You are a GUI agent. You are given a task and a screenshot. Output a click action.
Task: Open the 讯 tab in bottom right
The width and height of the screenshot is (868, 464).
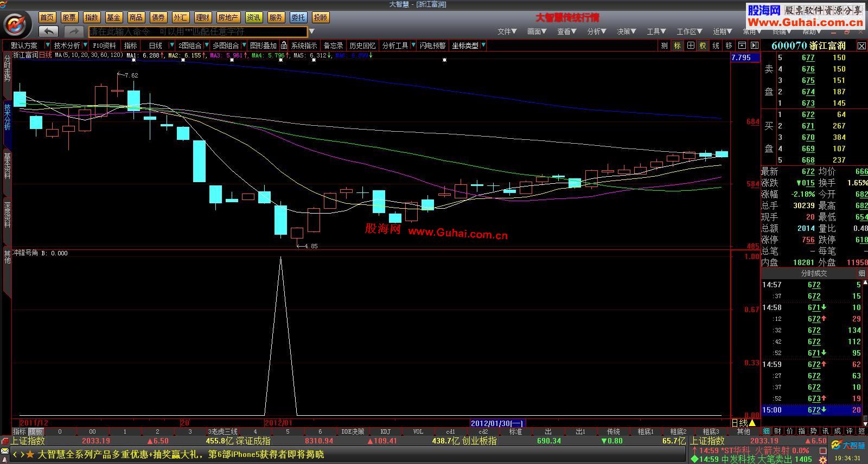(826, 431)
